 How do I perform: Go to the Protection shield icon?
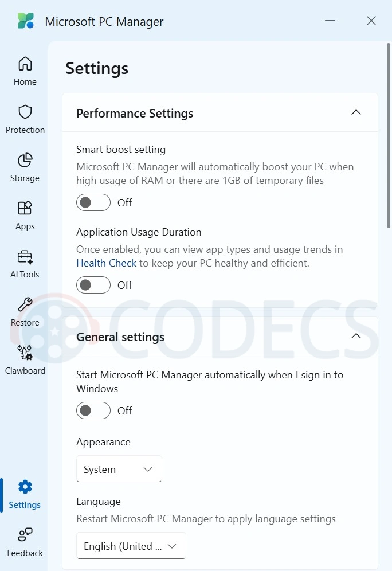(x=25, y=112)
